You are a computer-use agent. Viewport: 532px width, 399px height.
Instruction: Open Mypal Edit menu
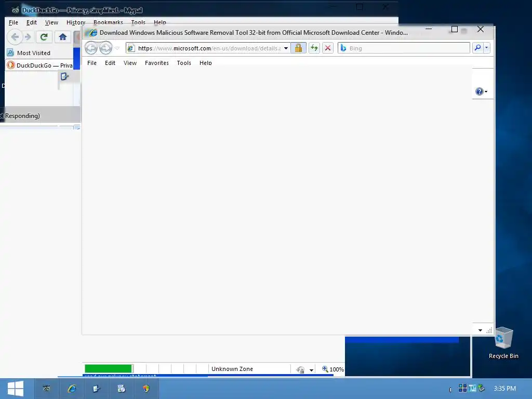pyautogui.click(x=32, y=22)
